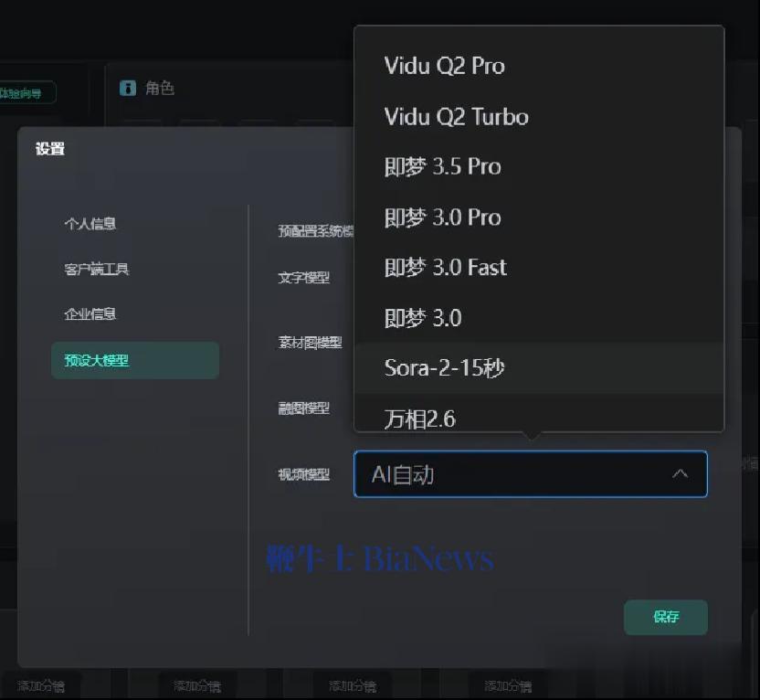Click the 体验向导 button at top left
The width and height of the screenshot is (760, 700).
26,92
